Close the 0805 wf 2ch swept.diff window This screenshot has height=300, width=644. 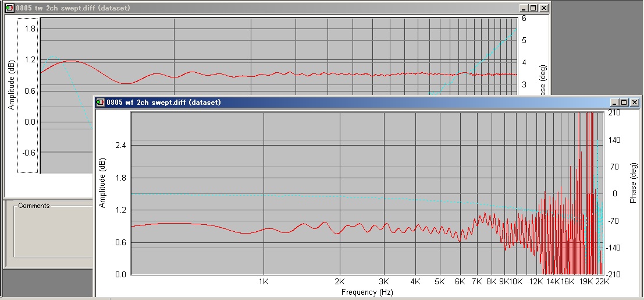[635, 103]
